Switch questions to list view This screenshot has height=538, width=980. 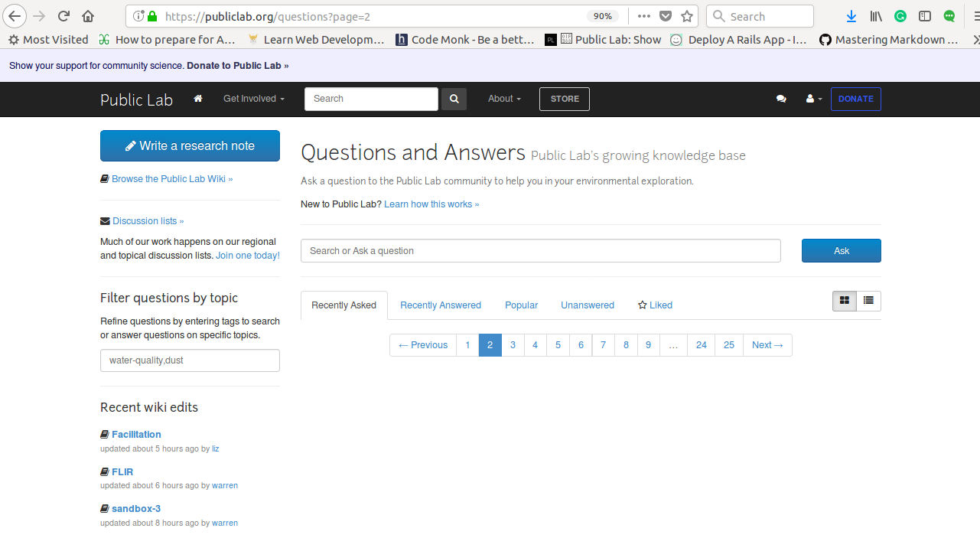868,301
